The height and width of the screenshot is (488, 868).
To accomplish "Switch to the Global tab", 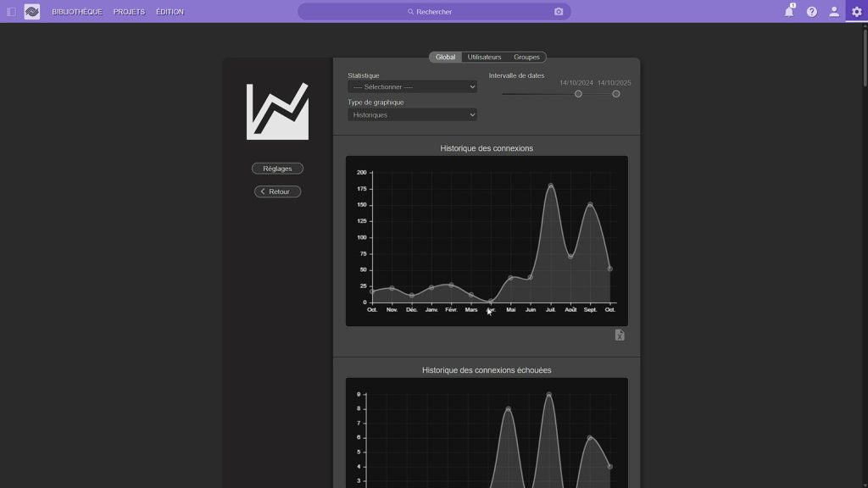I will [445, 58].
